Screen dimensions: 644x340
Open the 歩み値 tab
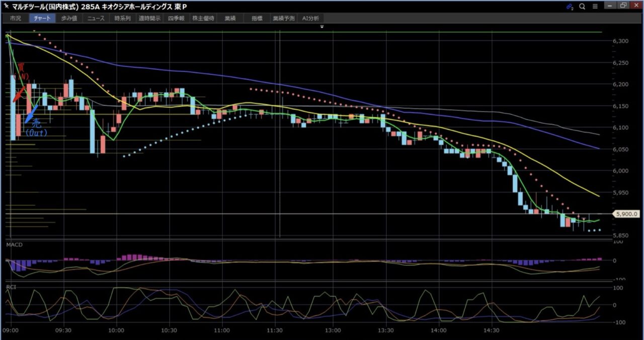(x=69, y=18)
